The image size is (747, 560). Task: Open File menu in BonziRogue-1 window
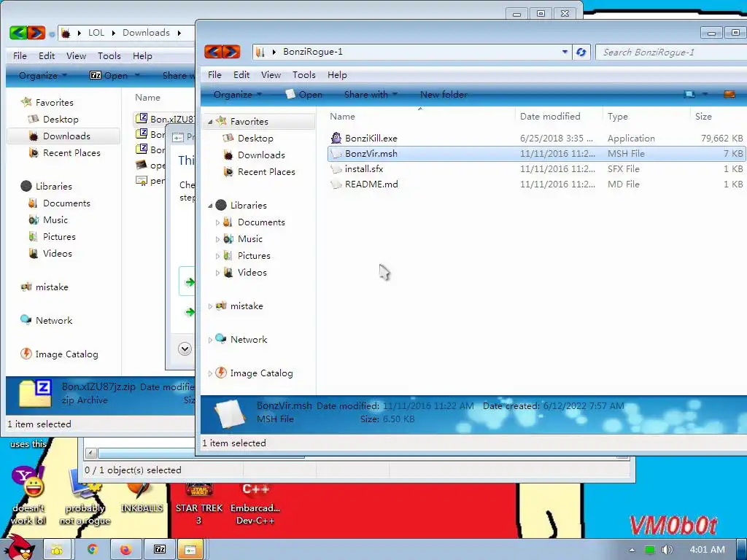214,75
